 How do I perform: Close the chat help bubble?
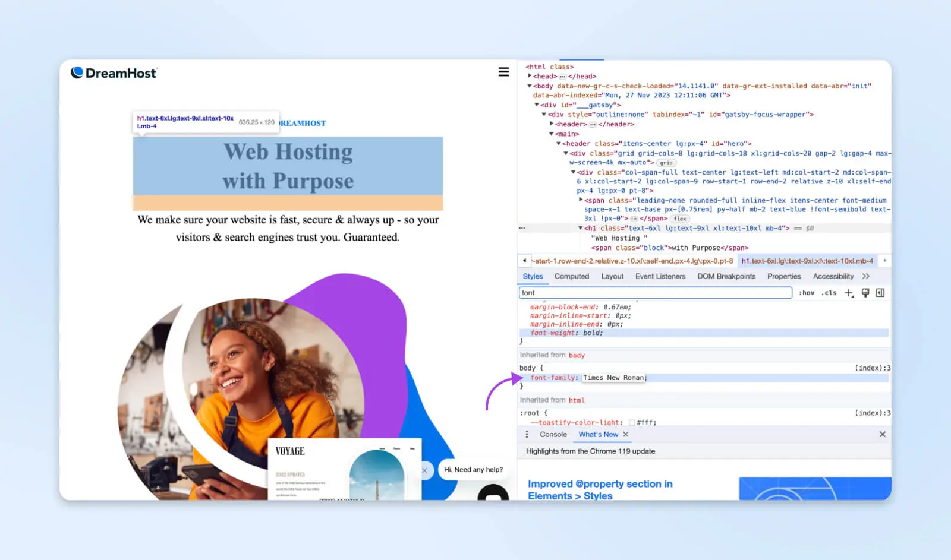coord(424,470)
